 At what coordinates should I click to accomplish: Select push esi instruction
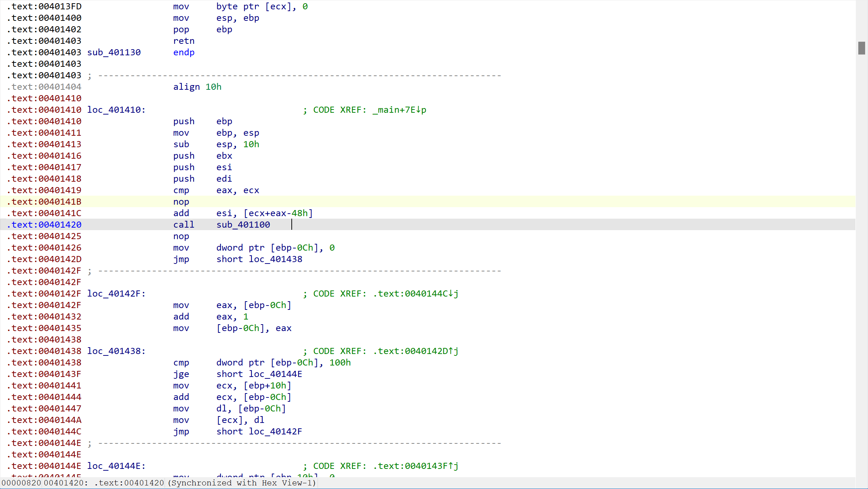203,167
